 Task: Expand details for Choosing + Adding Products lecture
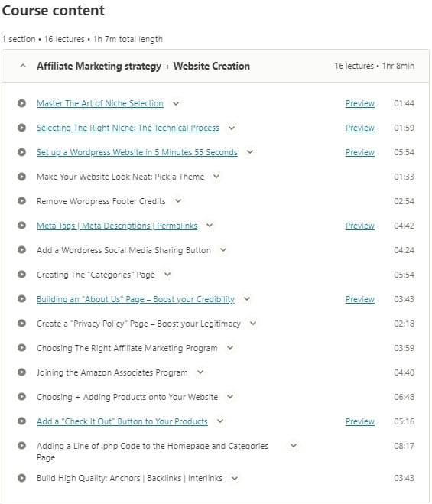(x=230, y=397)
